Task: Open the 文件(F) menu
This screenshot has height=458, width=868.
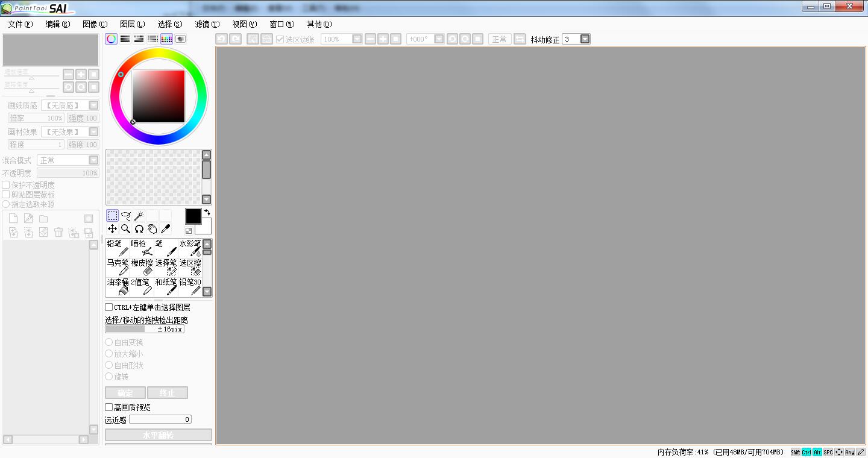Action: tap(20, 24)
